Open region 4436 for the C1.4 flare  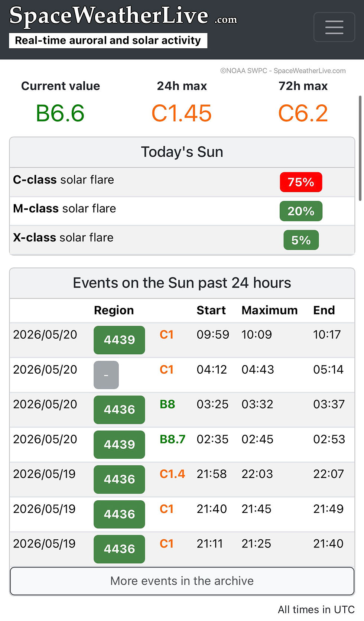[x=119, y=479]
